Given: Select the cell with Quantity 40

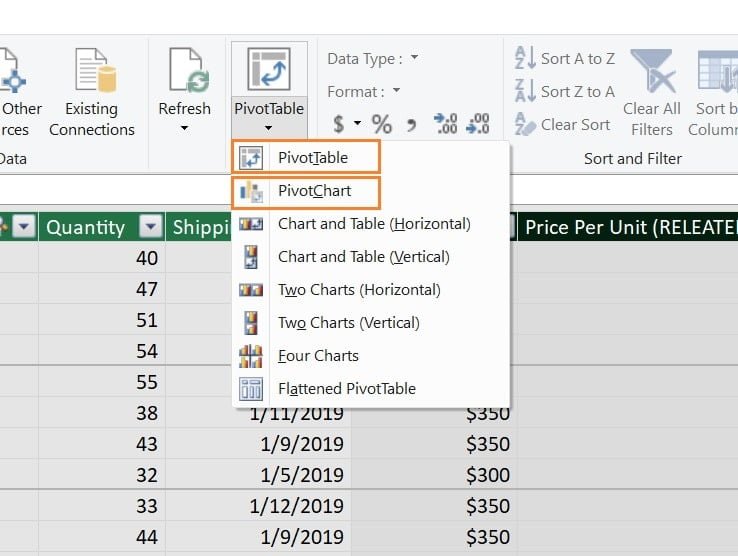Looking at the screenshot, I should (100, 257).
